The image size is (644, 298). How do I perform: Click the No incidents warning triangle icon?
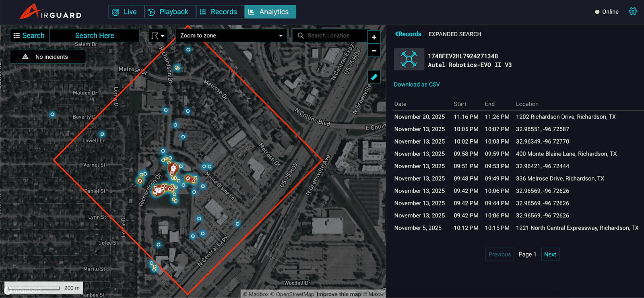pos(25,57)
